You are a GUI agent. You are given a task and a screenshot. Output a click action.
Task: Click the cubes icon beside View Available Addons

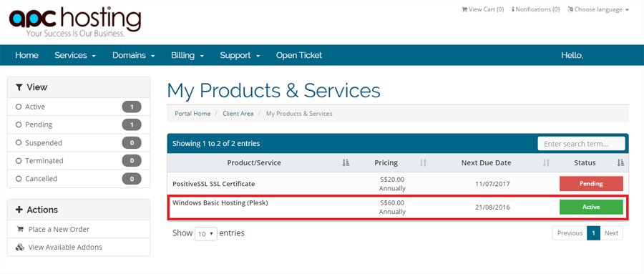[20, 248]
